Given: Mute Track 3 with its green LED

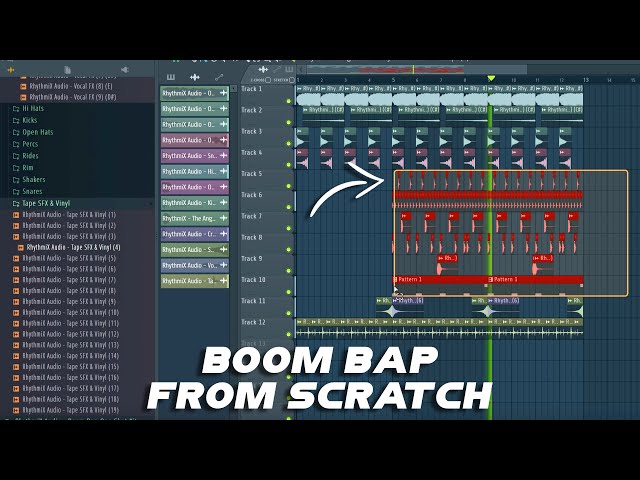Looking at the screenshot, I should pos(289,144).
